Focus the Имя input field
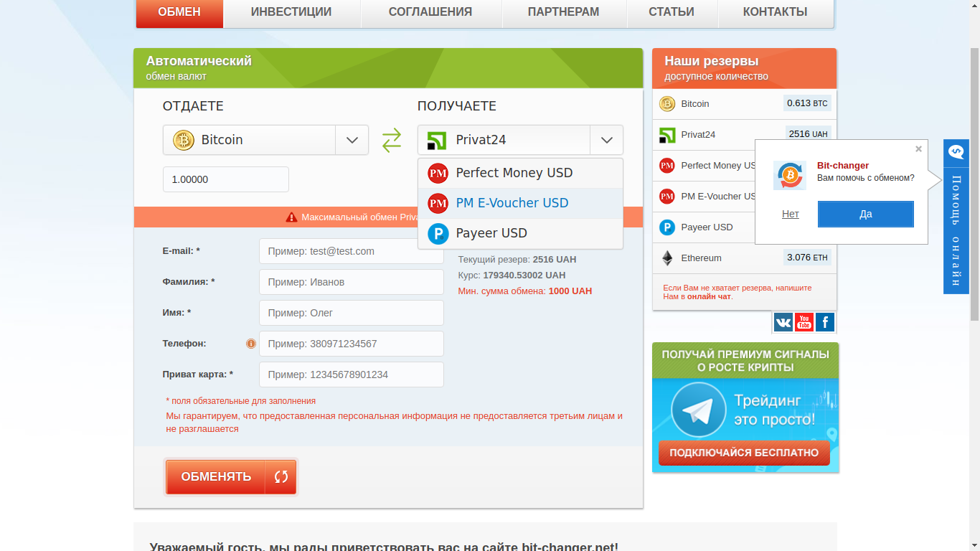The image size is (980, 551). tap(352, 313)
